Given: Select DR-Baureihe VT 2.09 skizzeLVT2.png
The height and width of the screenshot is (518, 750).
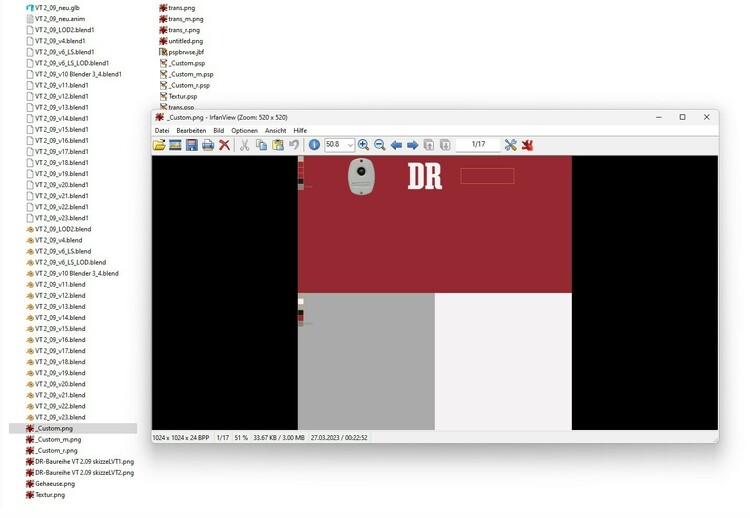Looking at the screenshot, I should pyautogui.click(x=84, y=473).
